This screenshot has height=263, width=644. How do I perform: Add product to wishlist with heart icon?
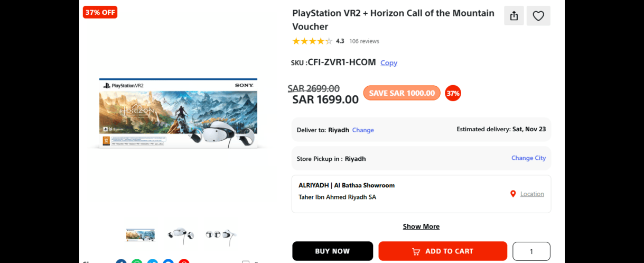point(538,16)
